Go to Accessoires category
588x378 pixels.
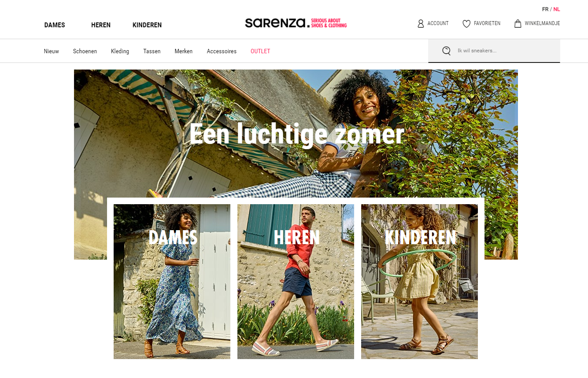tap(222, 51)
